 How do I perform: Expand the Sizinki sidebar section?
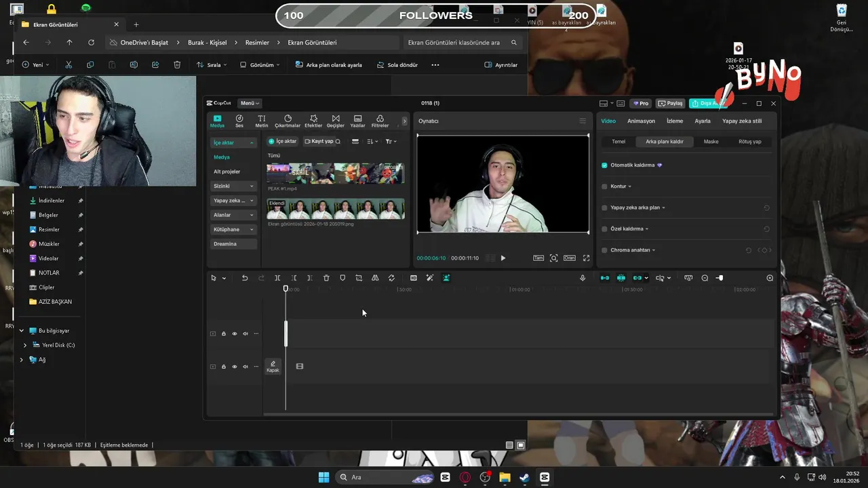(233, 186)
